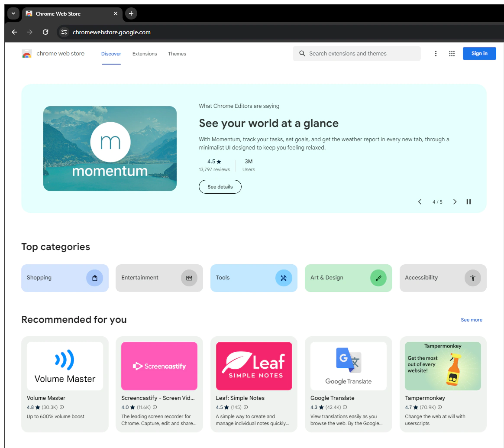Image resolution: width=504 pixels, height=448 pixels.
Task: Click the Accessibility person icon
Action: [473, 278]
